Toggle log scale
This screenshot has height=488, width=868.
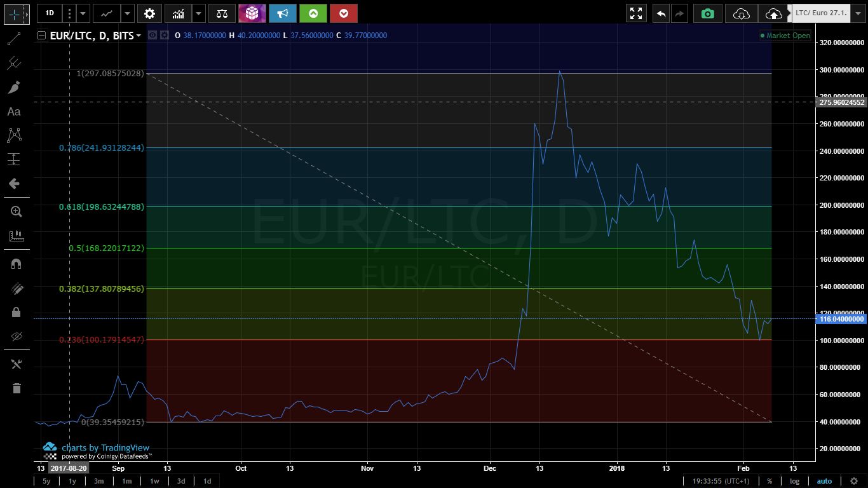pos(795,481)
